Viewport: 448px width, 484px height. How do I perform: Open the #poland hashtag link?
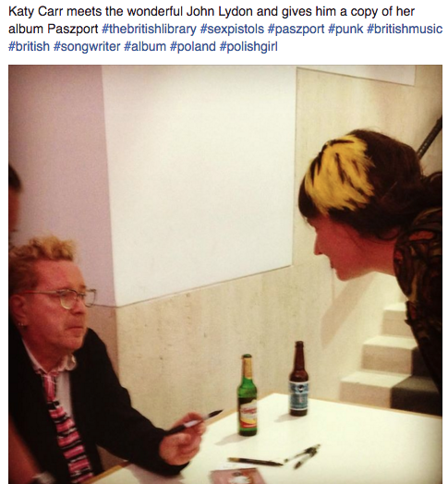[192, 46]
